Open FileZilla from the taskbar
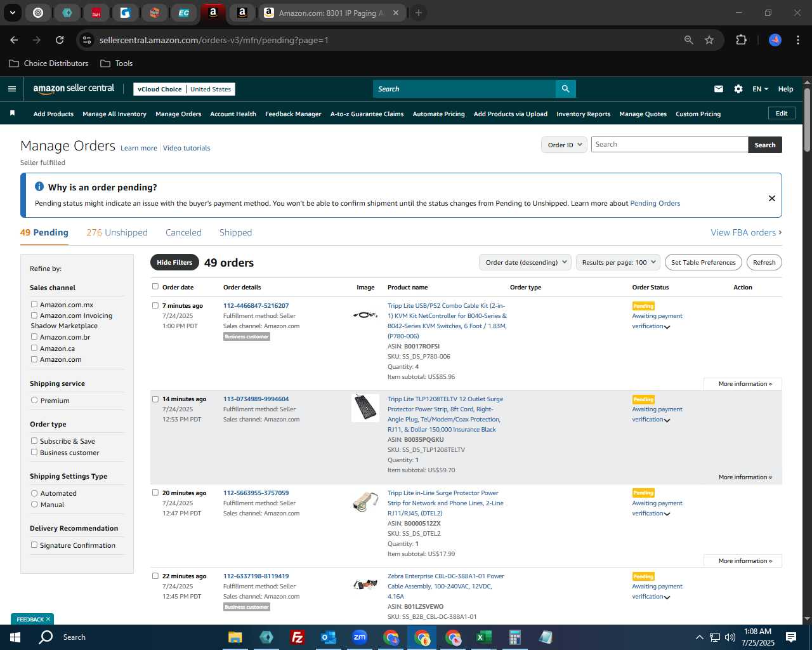Screen dimensions: 812x650 [297, 637]
